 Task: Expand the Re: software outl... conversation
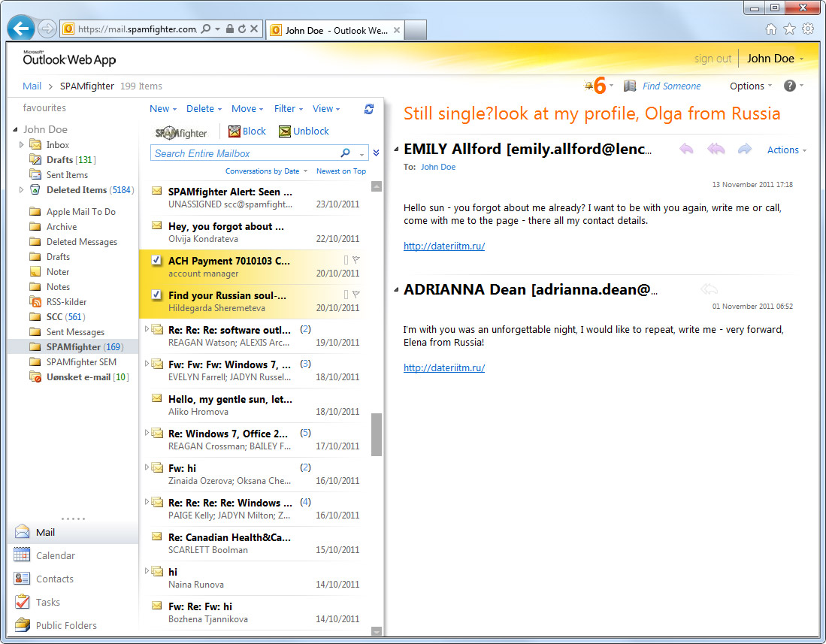click(x=147, y=328)
